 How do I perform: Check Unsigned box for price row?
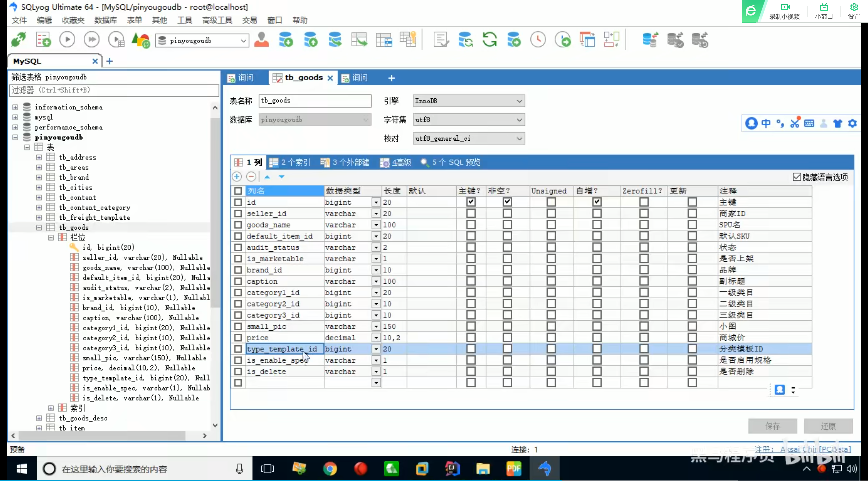point(551,338)
